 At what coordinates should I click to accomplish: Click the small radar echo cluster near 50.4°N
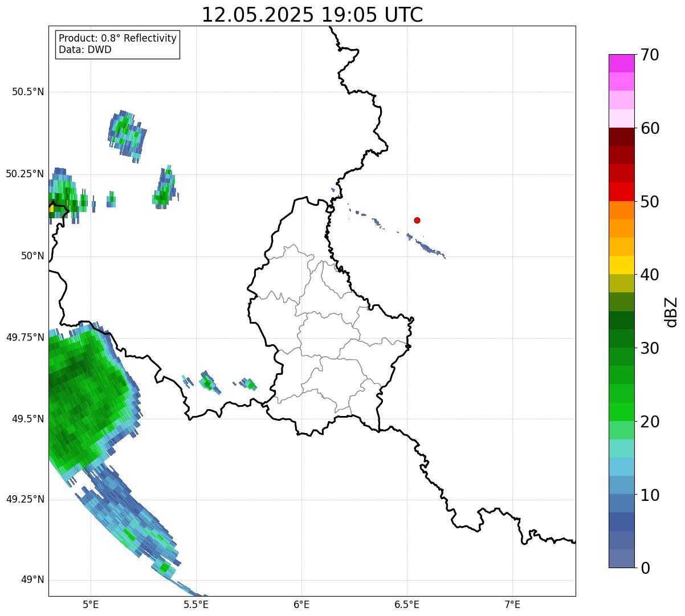click(127, 136)
